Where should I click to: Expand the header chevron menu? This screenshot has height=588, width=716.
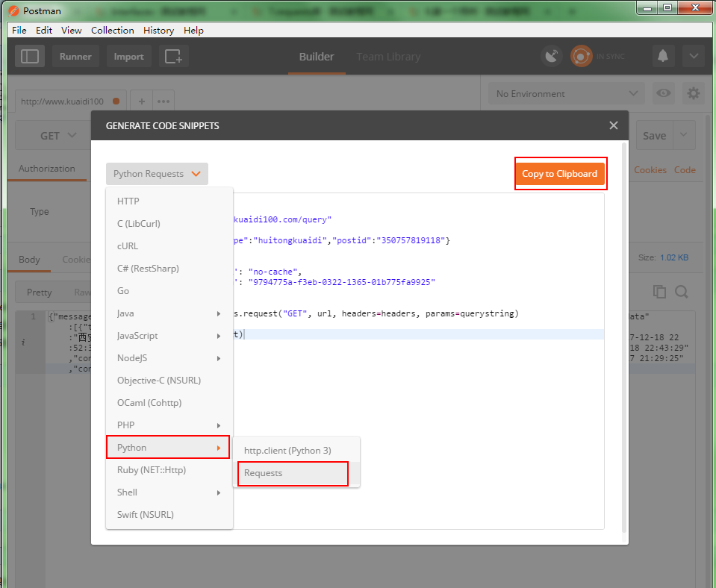pos(694,57)
